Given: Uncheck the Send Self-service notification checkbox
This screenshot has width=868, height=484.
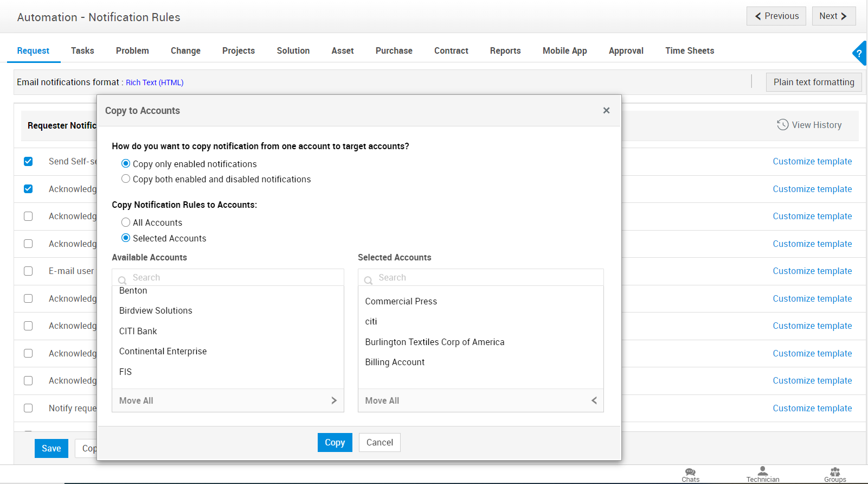Looking at the screenshot, I should click(28, 162).
